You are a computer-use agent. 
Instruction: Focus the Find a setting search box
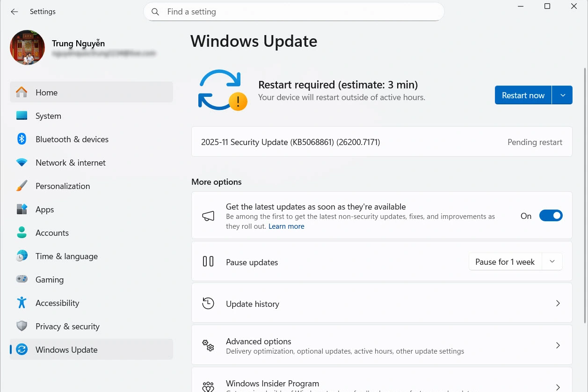click(x=299, y=12)
